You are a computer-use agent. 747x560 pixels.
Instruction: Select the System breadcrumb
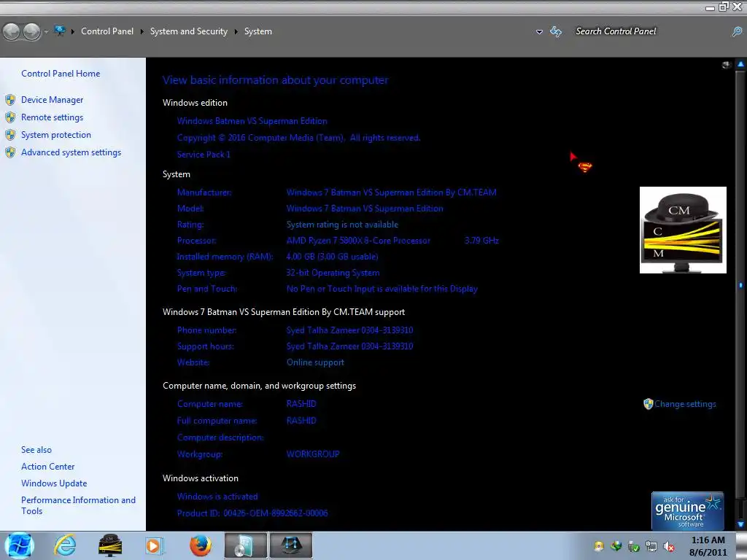point(258,31)
